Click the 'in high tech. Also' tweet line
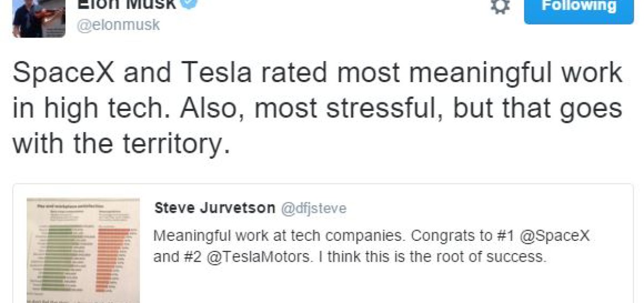The image size is (644, 303). (x=317, y=109)
